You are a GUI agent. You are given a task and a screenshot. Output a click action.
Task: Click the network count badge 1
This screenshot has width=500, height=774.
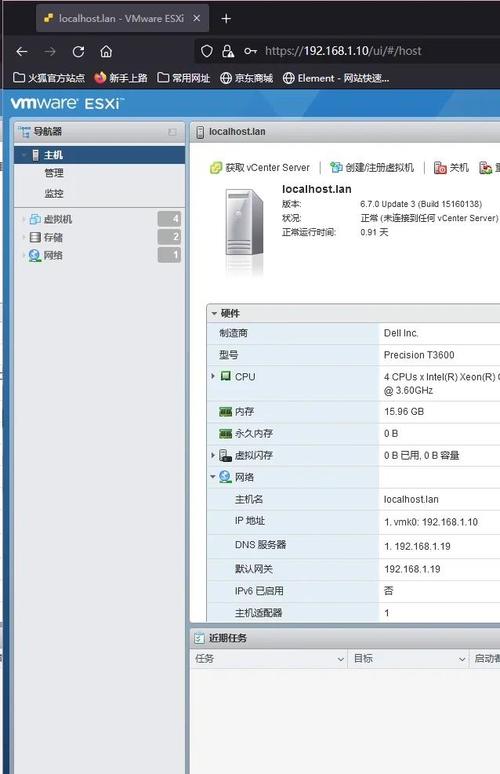click(169, 255)
